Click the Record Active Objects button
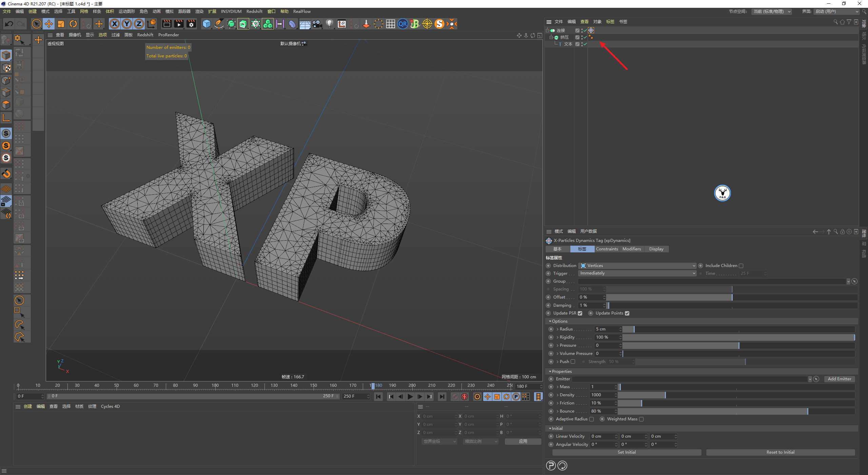The image size is (868, 475). 455,397
